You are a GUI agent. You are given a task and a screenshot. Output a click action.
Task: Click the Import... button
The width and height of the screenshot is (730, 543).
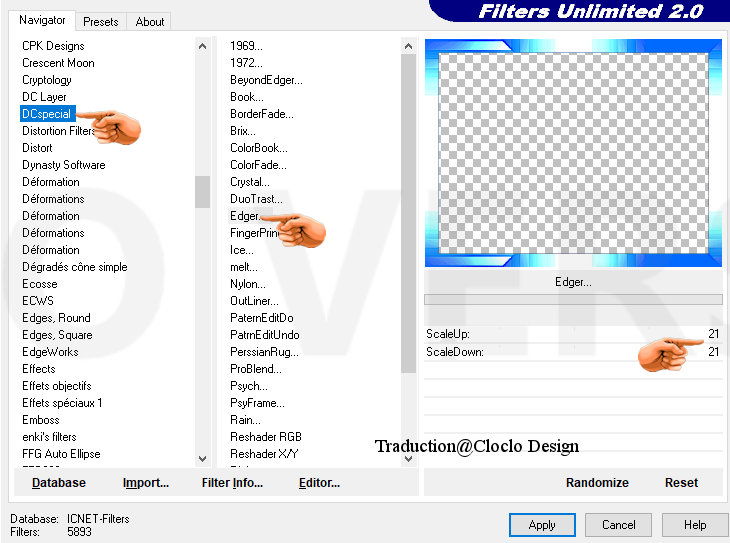146,482
